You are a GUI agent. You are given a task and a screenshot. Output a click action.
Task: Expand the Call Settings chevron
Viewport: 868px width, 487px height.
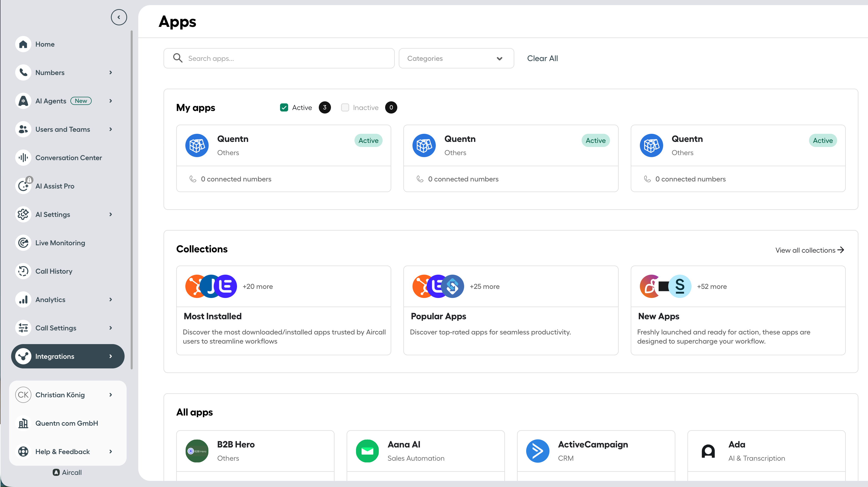[x=110, y=328]
